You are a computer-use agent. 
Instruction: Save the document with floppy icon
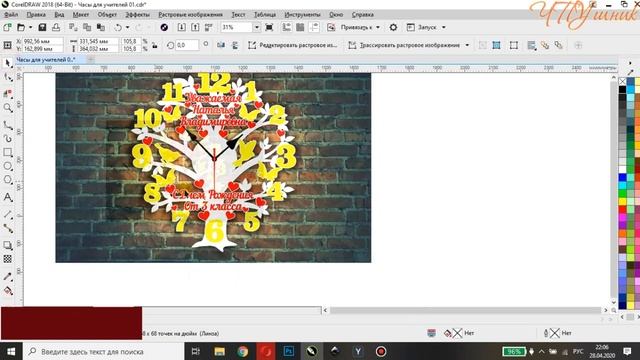pyautogui.click(x=42, y=27)
